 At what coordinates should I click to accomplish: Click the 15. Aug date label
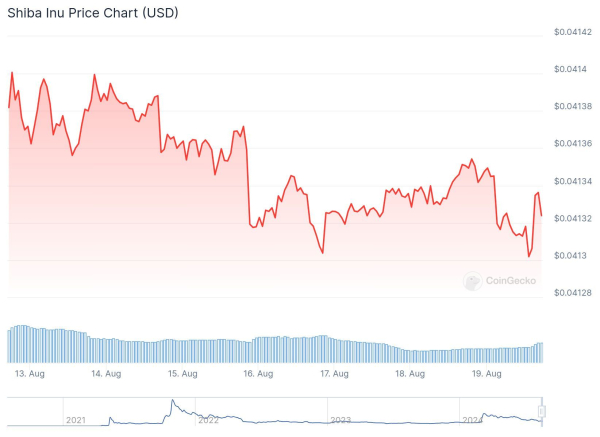tap(181, 373)
